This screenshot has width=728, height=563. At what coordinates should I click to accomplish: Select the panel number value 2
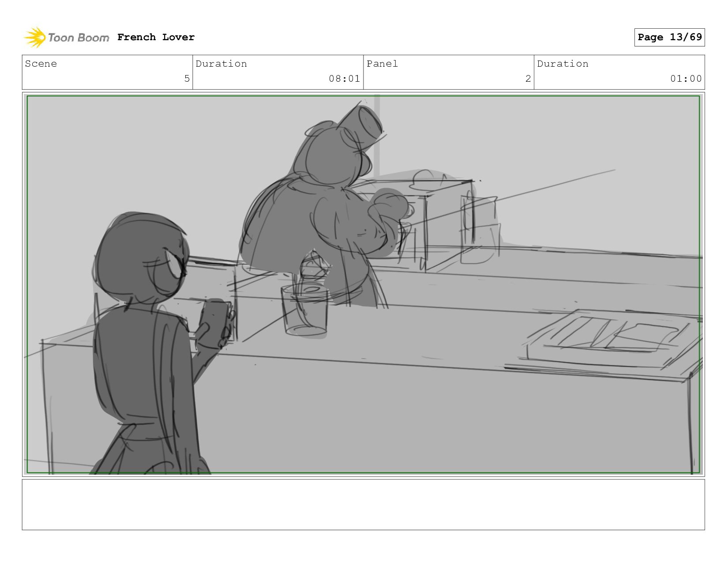click(528, 79)
